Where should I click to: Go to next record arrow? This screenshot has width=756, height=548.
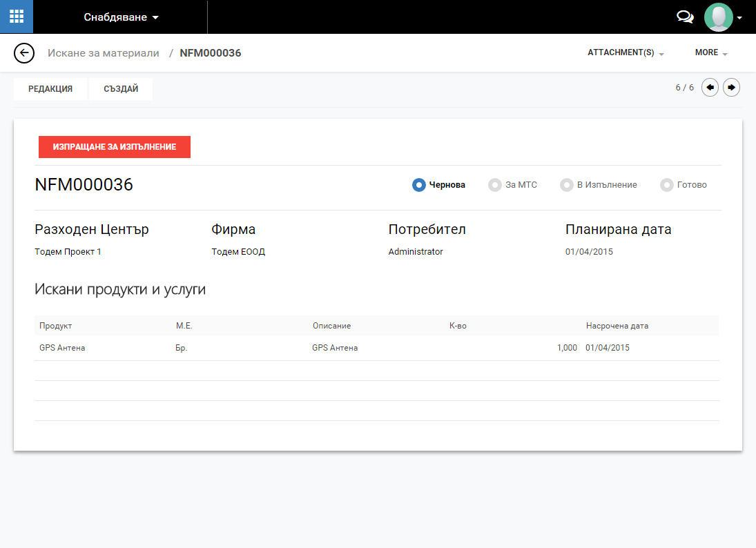tap(731, 88)
